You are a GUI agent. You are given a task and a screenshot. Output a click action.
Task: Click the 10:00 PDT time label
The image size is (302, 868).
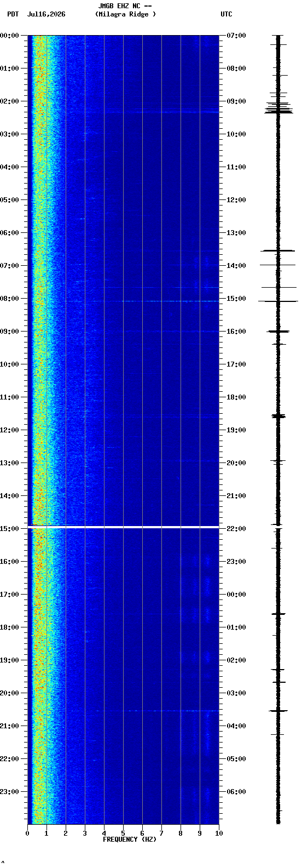9,364
